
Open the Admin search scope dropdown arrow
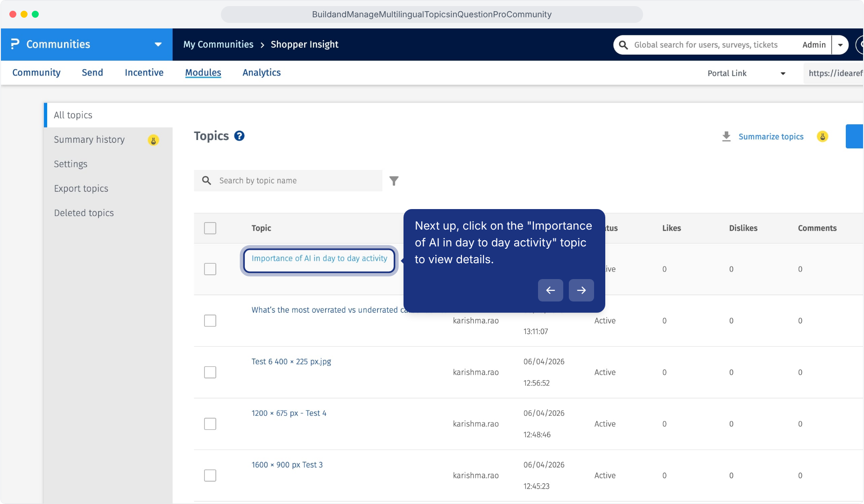840,45
